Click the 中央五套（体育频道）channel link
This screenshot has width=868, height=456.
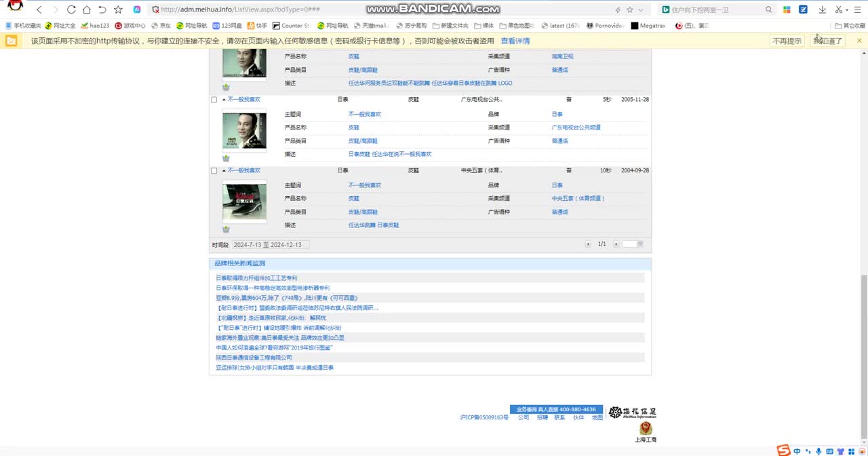[x=578, y=199]
